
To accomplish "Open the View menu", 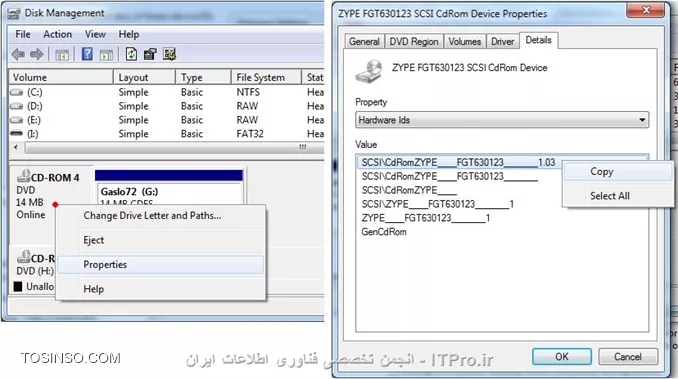I will [95, 34].
